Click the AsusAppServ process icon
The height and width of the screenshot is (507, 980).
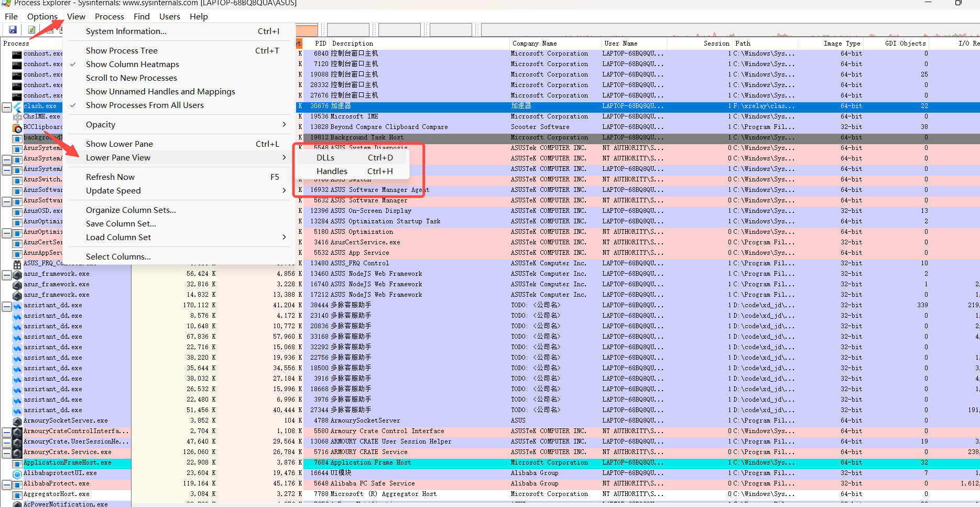pos(17,253)
